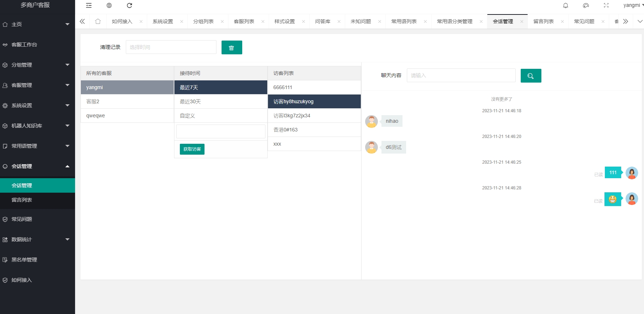Open 留言列表 submenu item in sidebar

tap(37, 200)
